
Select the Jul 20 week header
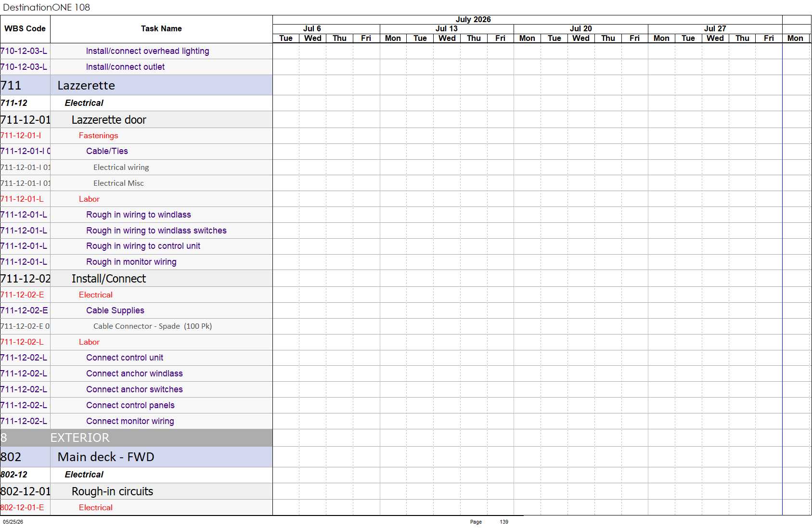coord(581,29)
